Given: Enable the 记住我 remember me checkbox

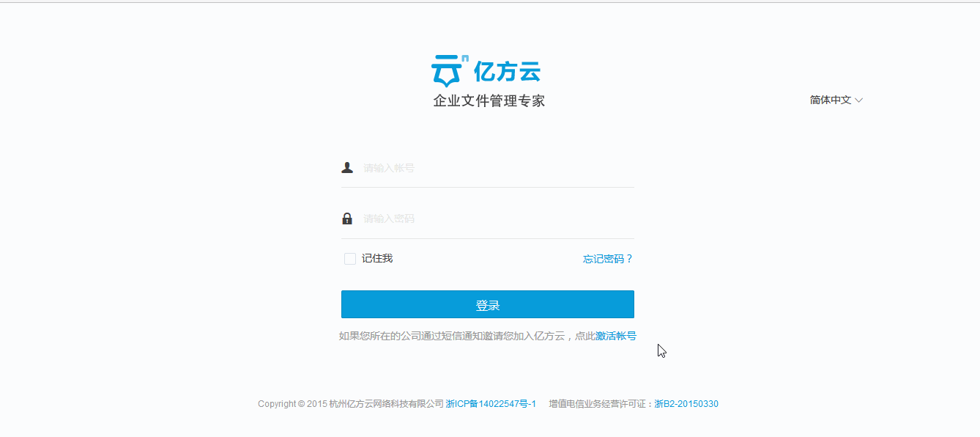Looking at the screenshot, I should point(350,259).
